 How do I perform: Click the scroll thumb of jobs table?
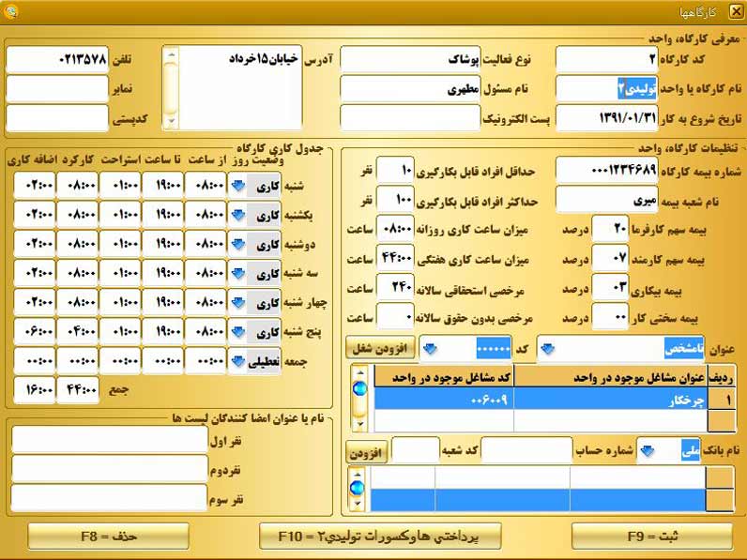click(x=360, y=389)
